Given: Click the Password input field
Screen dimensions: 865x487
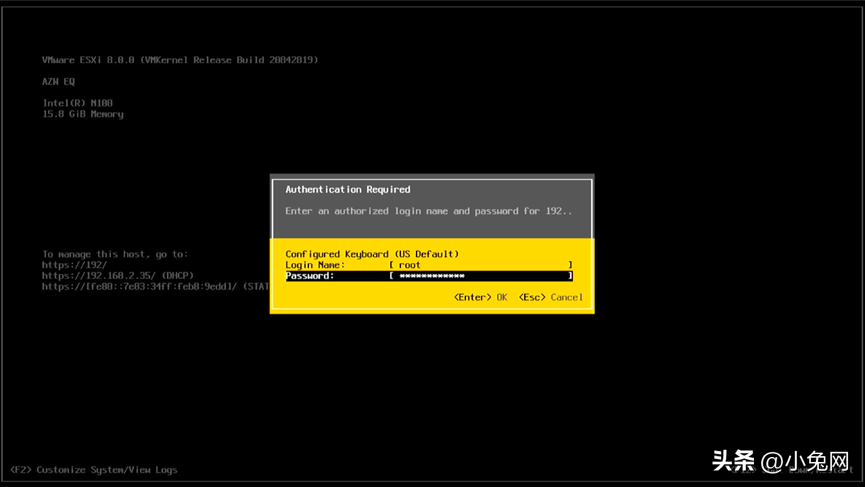Looking at the screenshot, I should point(480,276).
